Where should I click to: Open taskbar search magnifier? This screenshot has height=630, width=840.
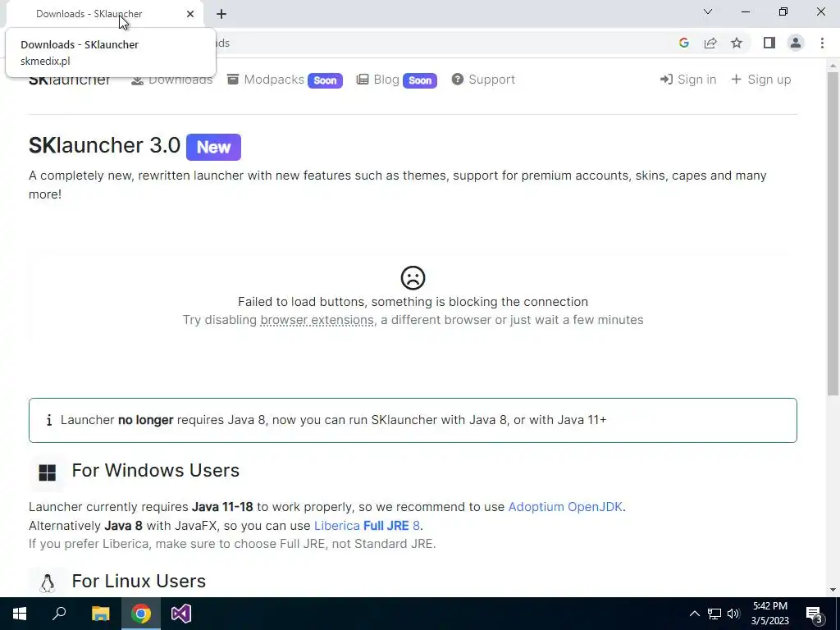click(59, 614)
